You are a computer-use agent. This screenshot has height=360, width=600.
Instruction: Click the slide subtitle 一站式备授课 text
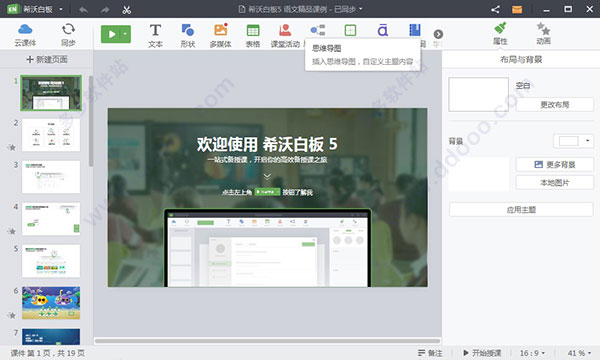click(x=267, y=160)
